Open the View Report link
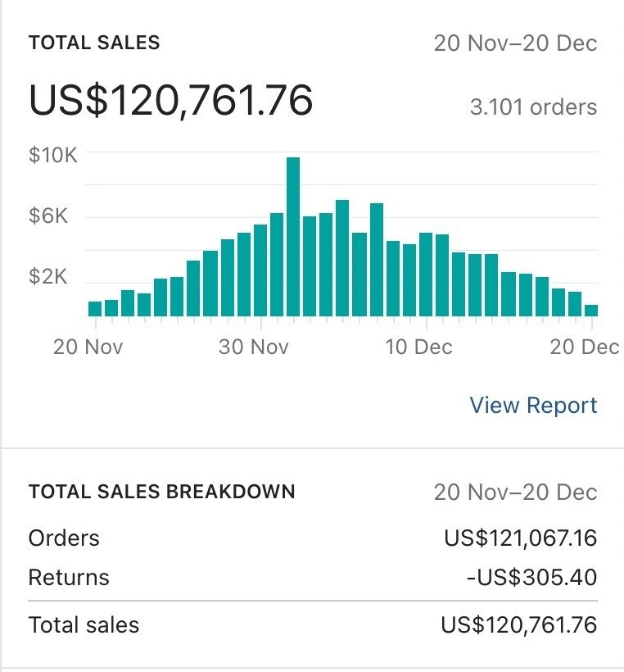This screenshot has width=624, height=672. 533,406
